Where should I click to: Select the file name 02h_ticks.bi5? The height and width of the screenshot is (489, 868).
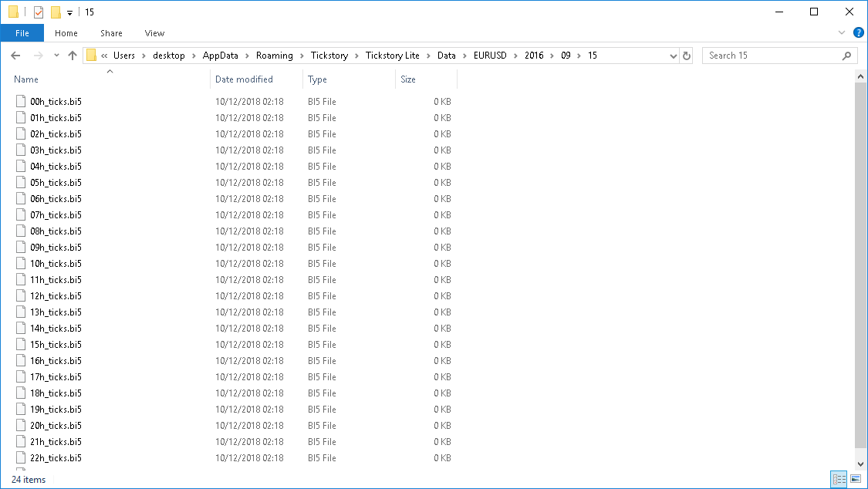[x=56, y=134]
